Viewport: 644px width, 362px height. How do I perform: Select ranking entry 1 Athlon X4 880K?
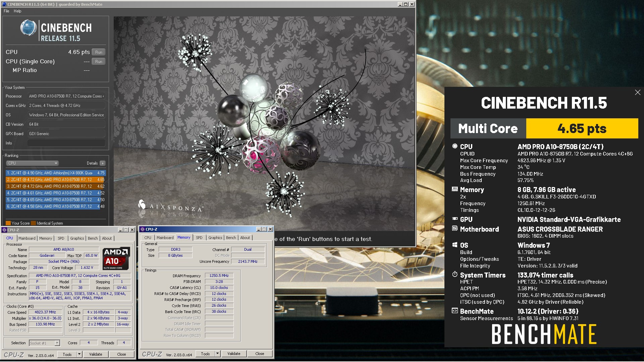click(56, 173)
